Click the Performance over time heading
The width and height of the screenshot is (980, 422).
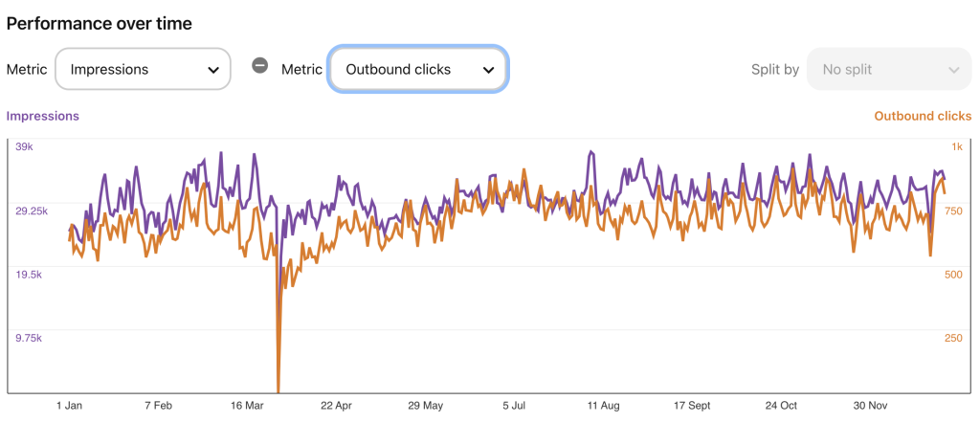100,23
